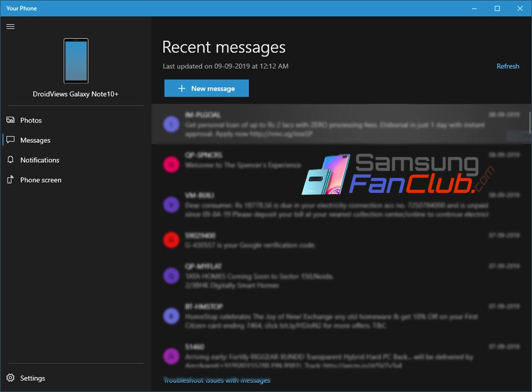Viewport: 532px width, 392px height.
Task: Maximize the Your Phone window
Action: click(497, 8)
